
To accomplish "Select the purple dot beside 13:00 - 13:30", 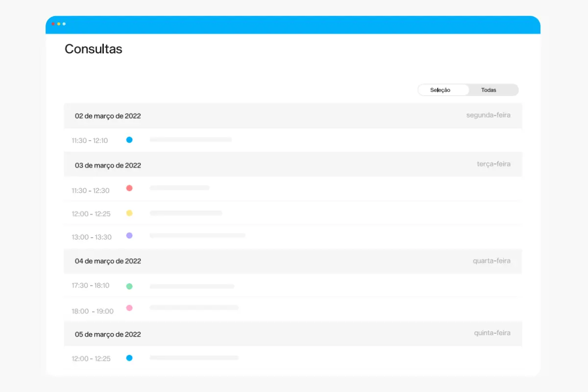I will click(129, 236).
